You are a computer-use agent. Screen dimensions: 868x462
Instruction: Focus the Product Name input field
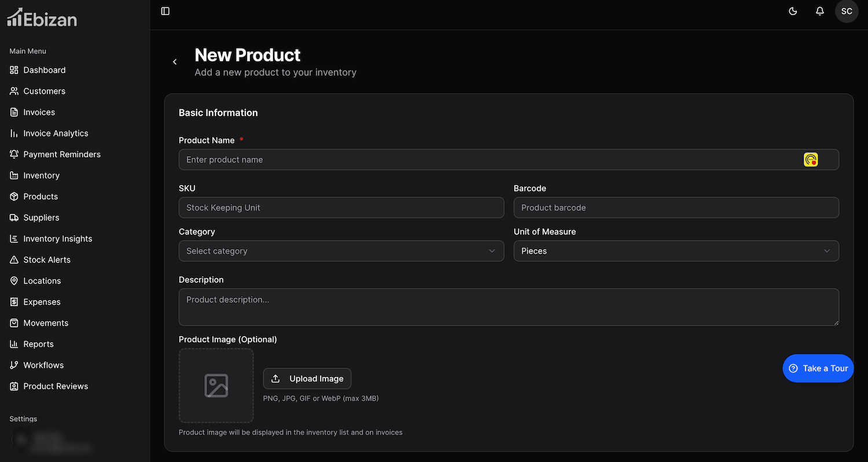tap(486, 160)
